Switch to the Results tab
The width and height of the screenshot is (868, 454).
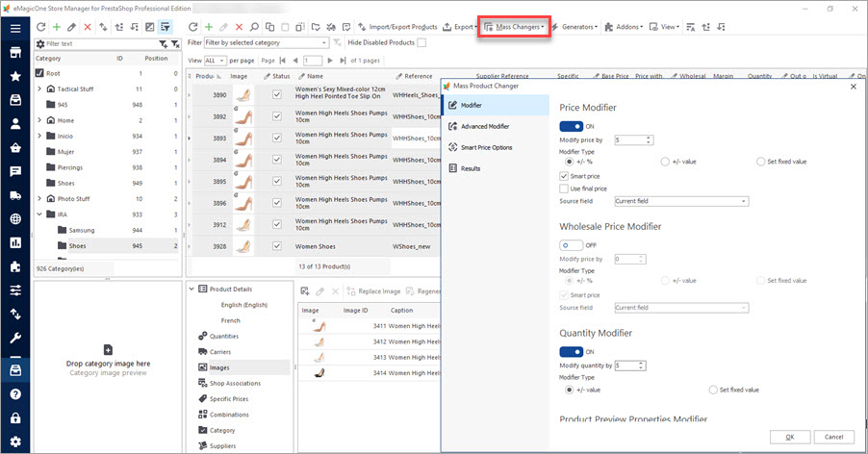(x=496, y=168)
